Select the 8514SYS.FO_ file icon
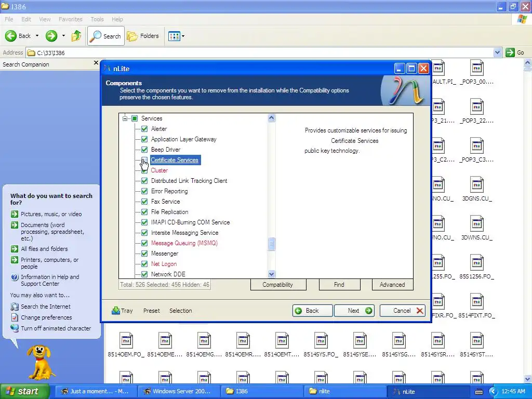Viewport: 532px width, 399px height. pyautogui.click(x=321, y=341)
